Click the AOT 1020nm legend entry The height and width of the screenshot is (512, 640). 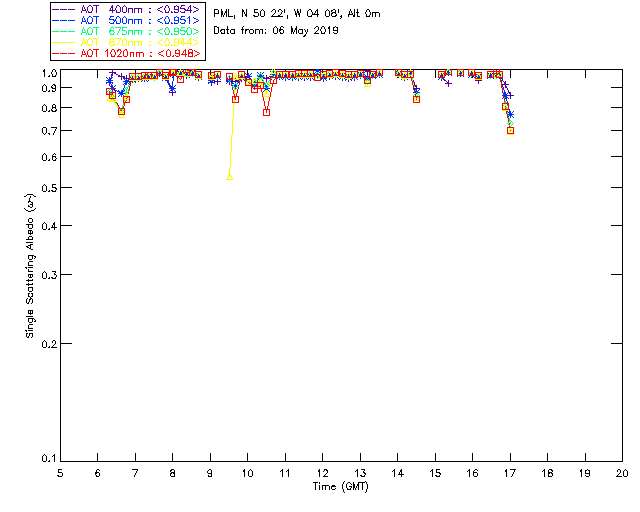coord(127,53)
